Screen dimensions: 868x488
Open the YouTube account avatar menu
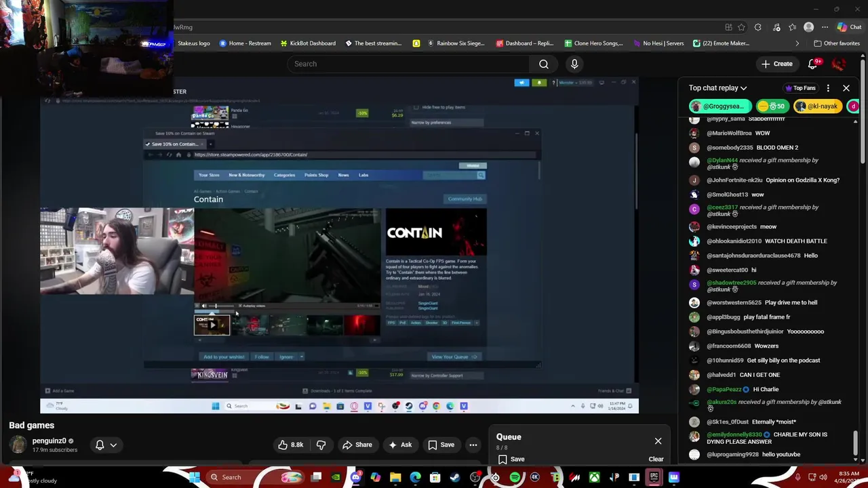839,64
